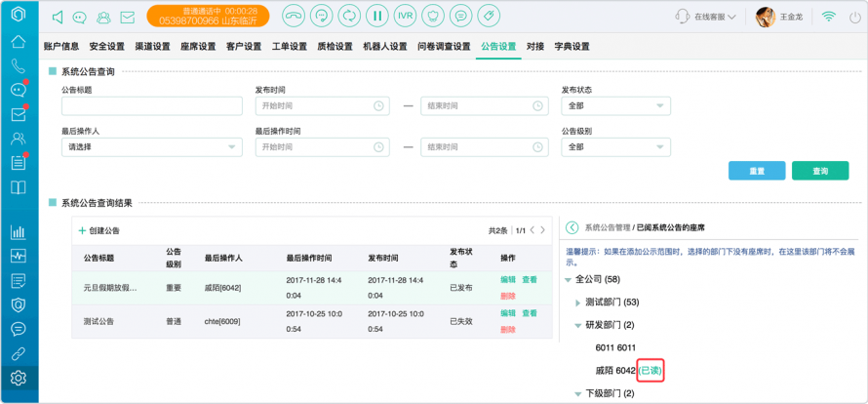The width and height of the screenshot is (868, 404).
Task: Click 删除 for the 测试公告 row
Action: coord(507,329)
